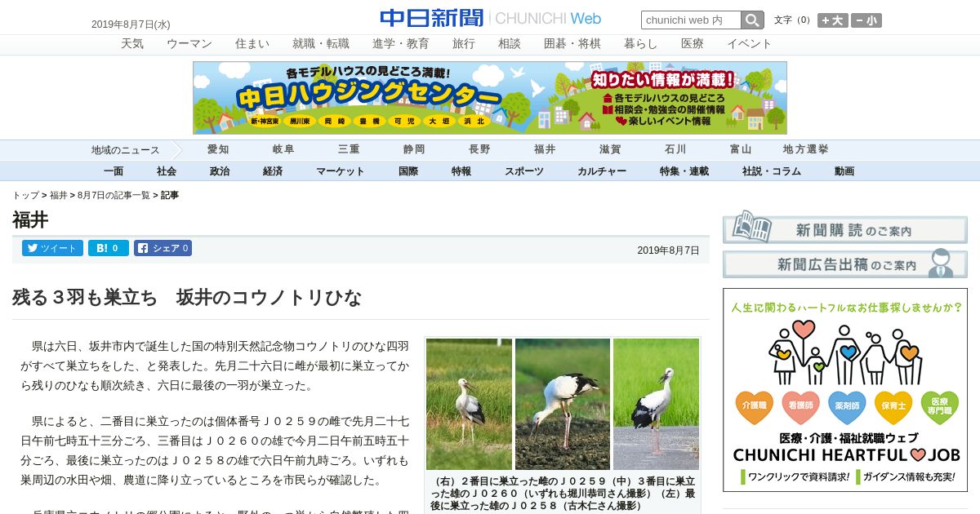The image size is (980, 514).
Task: Increase font size with 大 button
Action: pyautogui.click(x=833, y=20)
